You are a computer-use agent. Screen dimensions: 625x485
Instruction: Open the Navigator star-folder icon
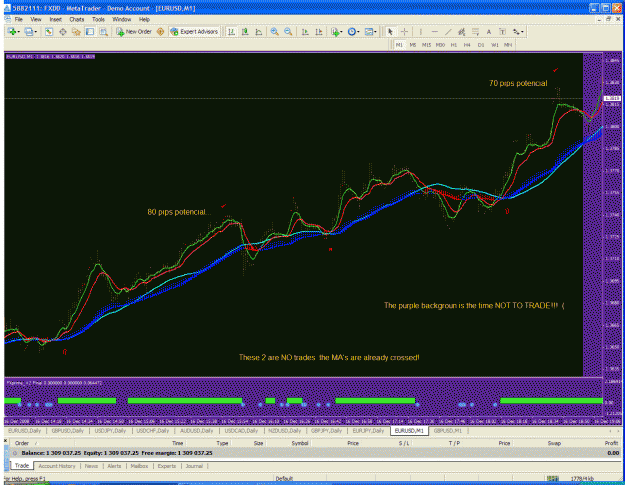point(76,31)
